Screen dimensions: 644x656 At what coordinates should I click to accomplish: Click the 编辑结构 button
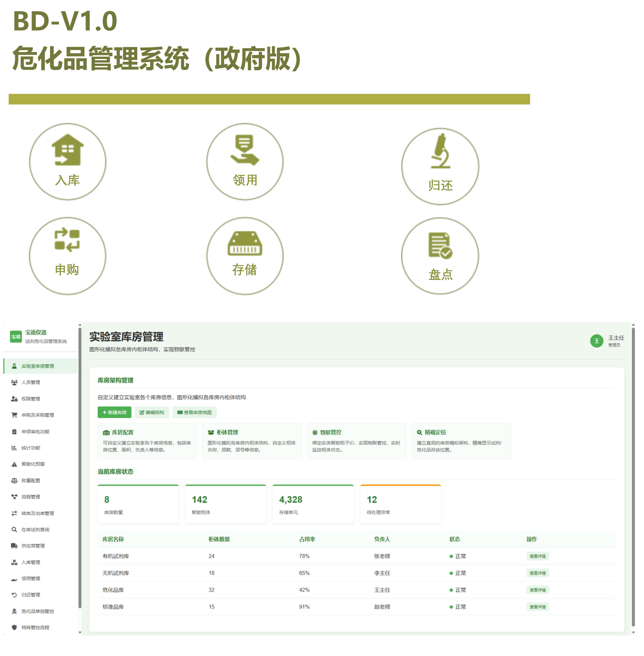[152, 412]
